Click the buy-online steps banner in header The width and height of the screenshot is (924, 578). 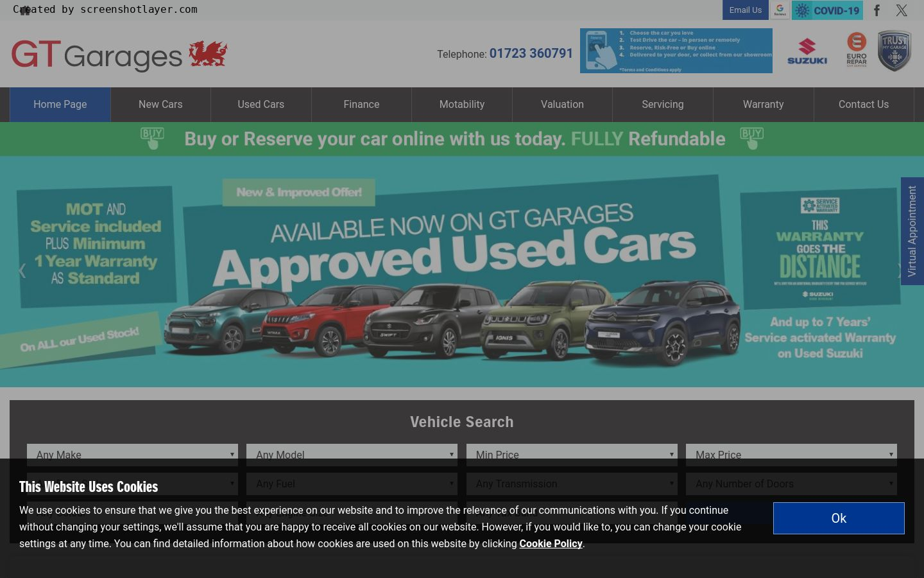pos(676,51)
